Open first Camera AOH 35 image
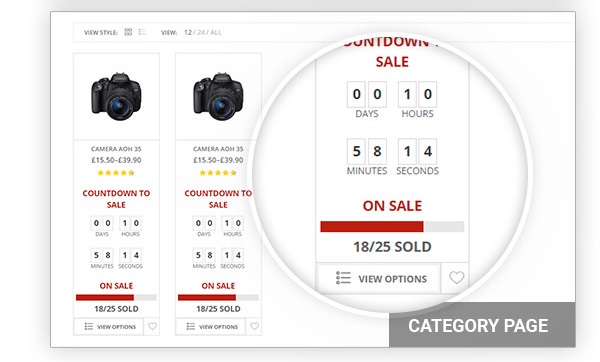The height and width of the screenshot is (362, 600). tap(116, 96)
